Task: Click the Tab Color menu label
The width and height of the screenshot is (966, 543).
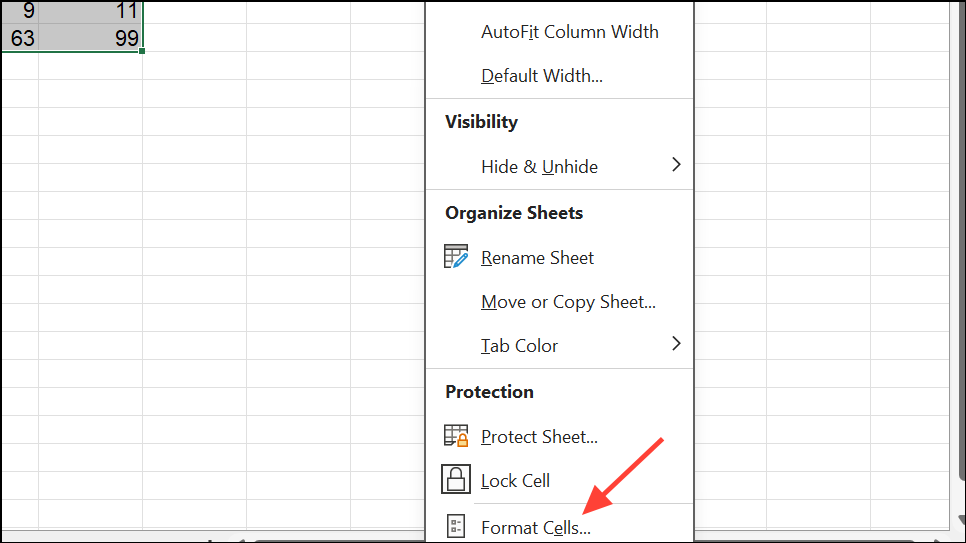Action: coord(519,346)
